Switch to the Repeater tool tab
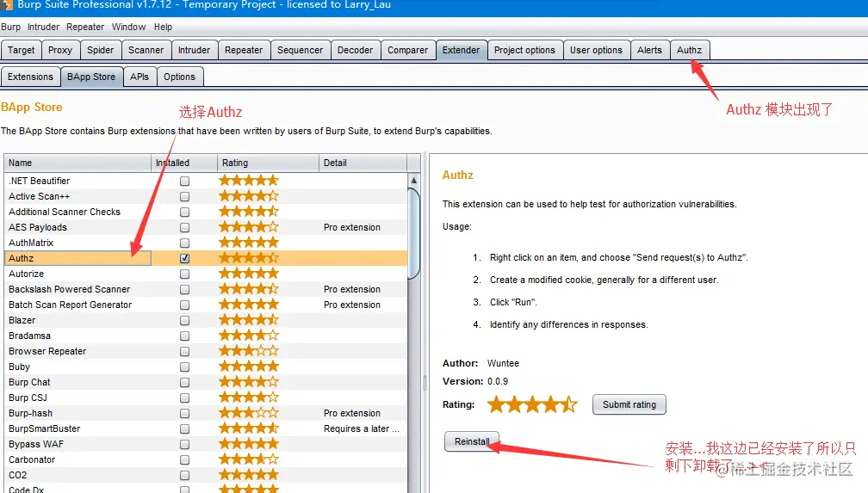The image size is (868, 493). 244,50
